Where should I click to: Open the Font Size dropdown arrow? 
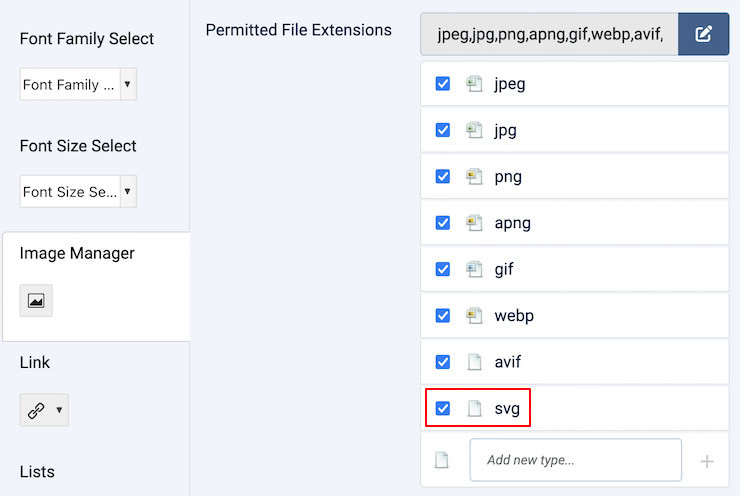pyautogui.click(x=128, y=191)
